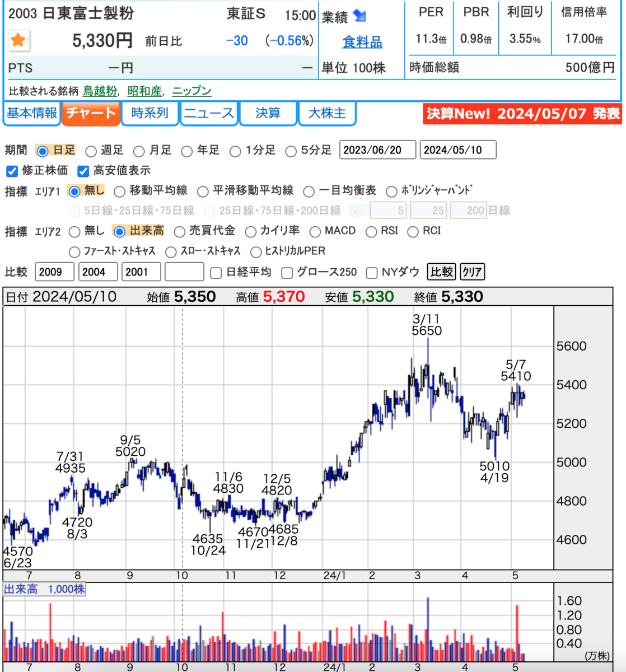
Task: Switch to the チャート tab
Action: (x=91, y=113)
